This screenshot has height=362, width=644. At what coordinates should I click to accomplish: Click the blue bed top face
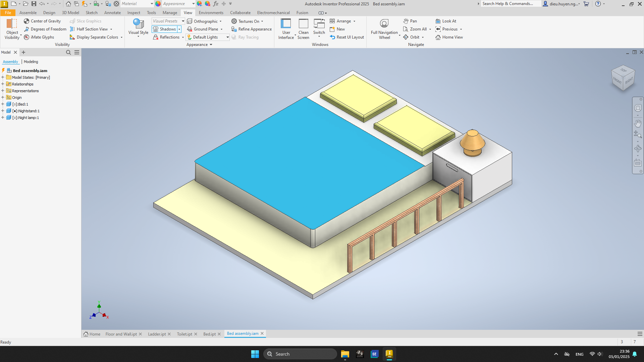(x=310, y=163)
